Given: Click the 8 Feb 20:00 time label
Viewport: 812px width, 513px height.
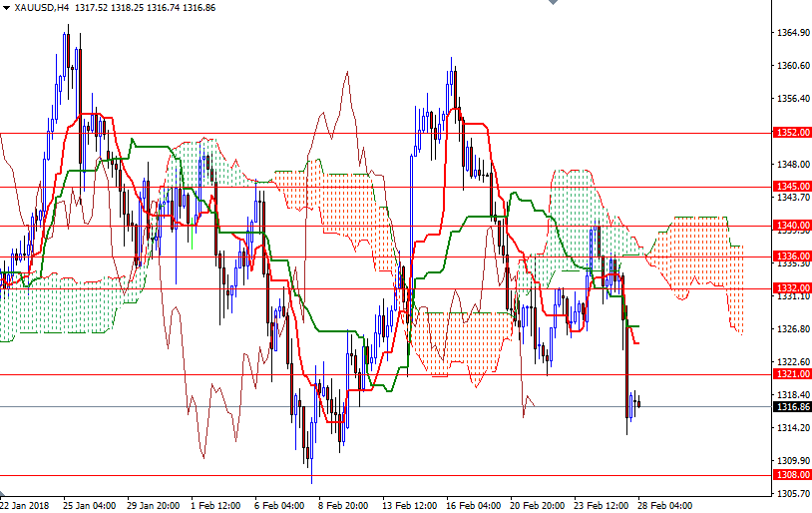Looking at the screenshot, I should (342, 505).
